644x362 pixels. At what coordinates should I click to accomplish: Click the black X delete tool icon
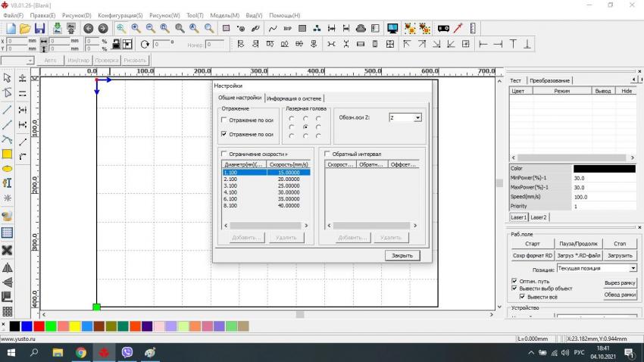click(7, 250)
